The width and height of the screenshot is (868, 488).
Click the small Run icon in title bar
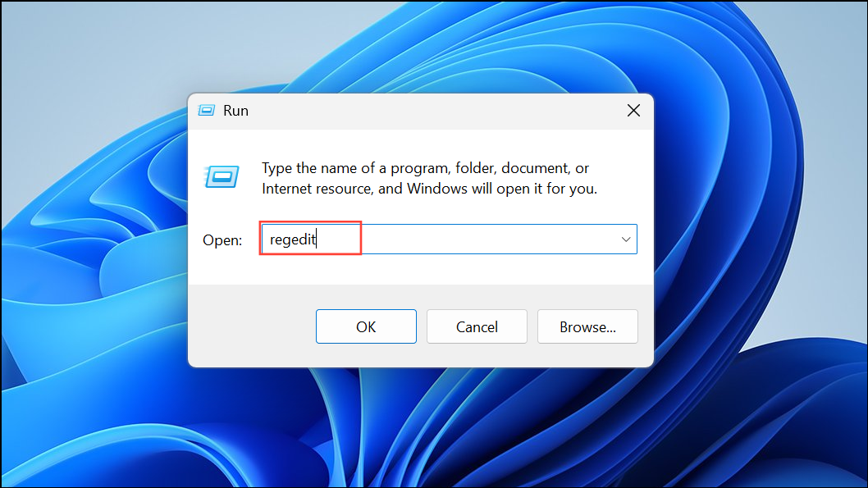207,111
